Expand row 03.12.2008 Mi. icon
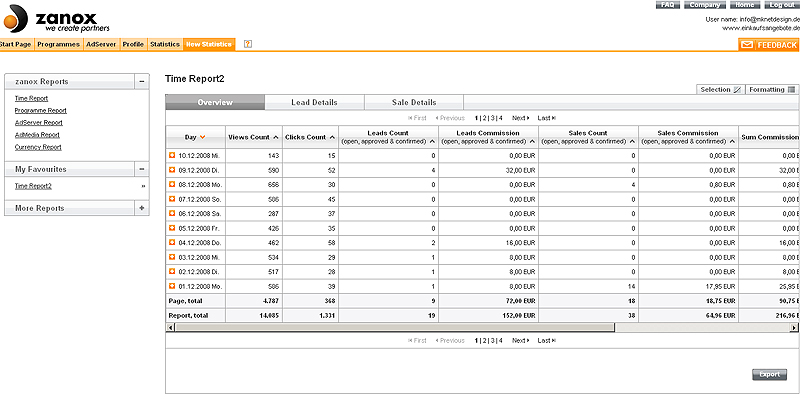The image size is (800, 399). point(172,257)
